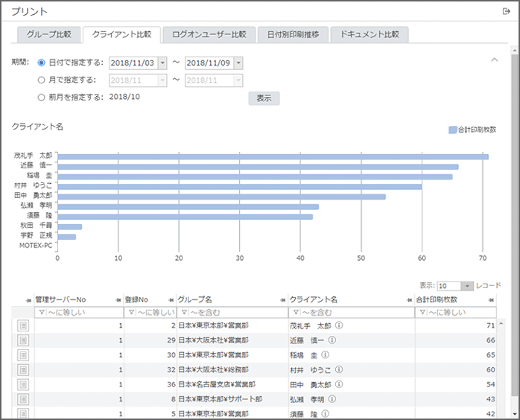Image resolution: width=520 pixels, height=420 pixels.
Task: Open detail icon for 弘瀬 孝明 row
Action: [23, 399]
